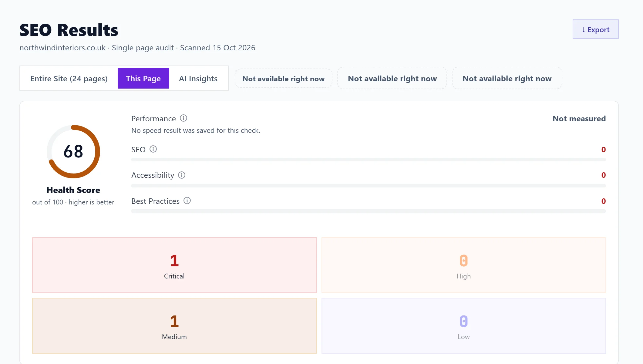Click the Export button
Image resolution: width=643 pixels, height=364 pixels.
(x=595, y=29)
